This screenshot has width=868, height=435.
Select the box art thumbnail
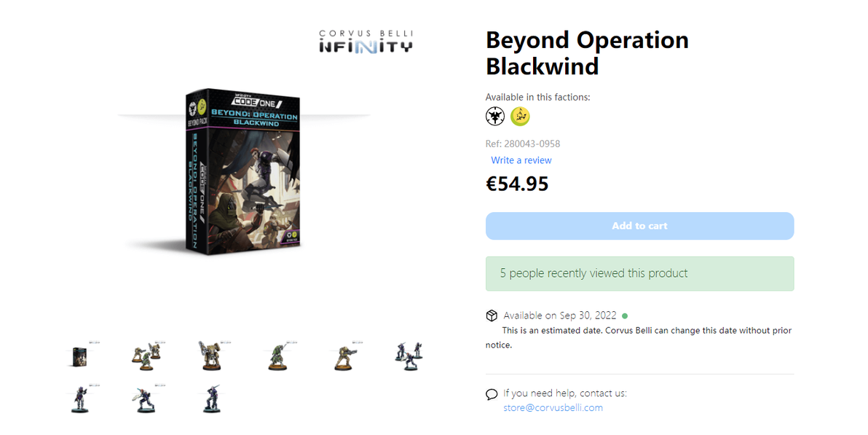pyautogui.click(x=81, y=355)
